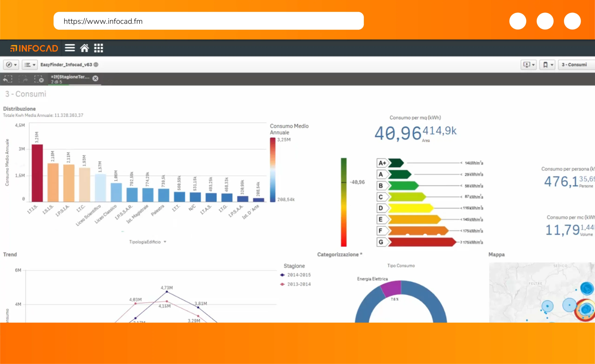Open the hamburger menu
The image size is (595, 364).
coord(70,48)
